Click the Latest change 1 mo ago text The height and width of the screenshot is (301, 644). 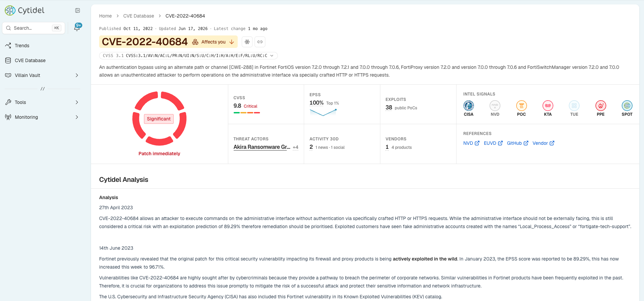pyautogui.click(x=240, y=29)
